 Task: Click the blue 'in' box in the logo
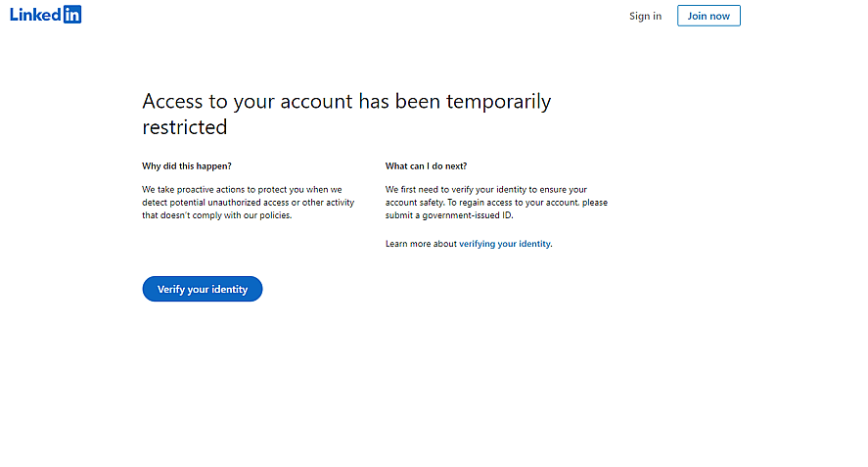(x=72, y=15)
